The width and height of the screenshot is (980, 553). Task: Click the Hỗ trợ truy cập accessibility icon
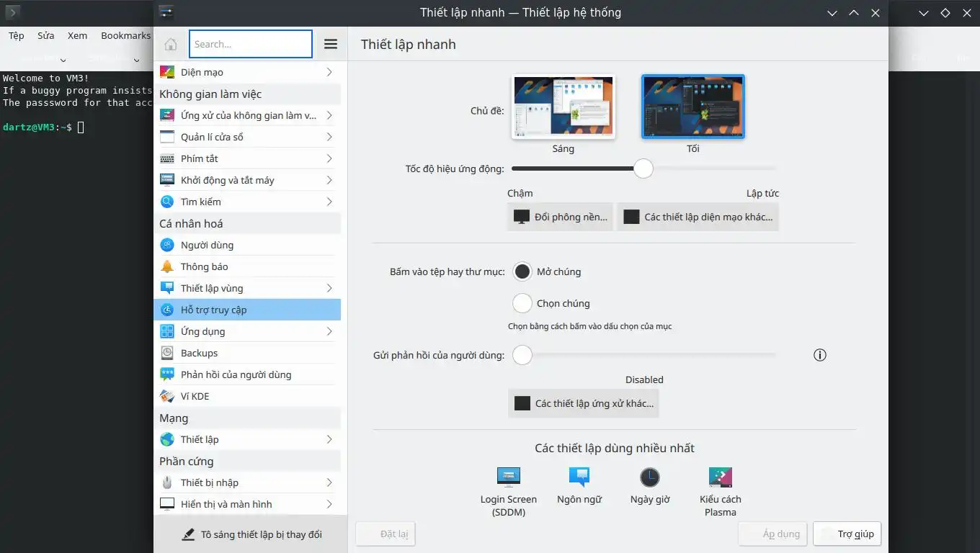click(167, 310)
